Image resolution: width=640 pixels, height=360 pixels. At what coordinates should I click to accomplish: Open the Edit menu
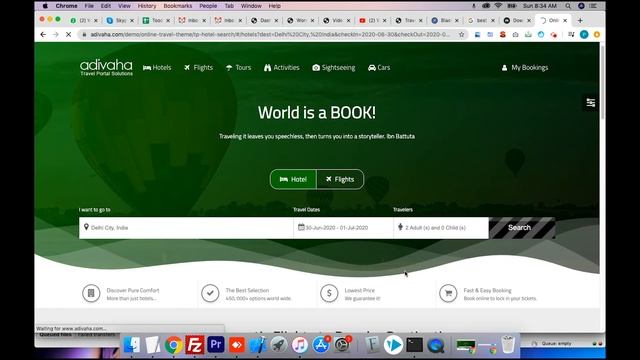106,6
